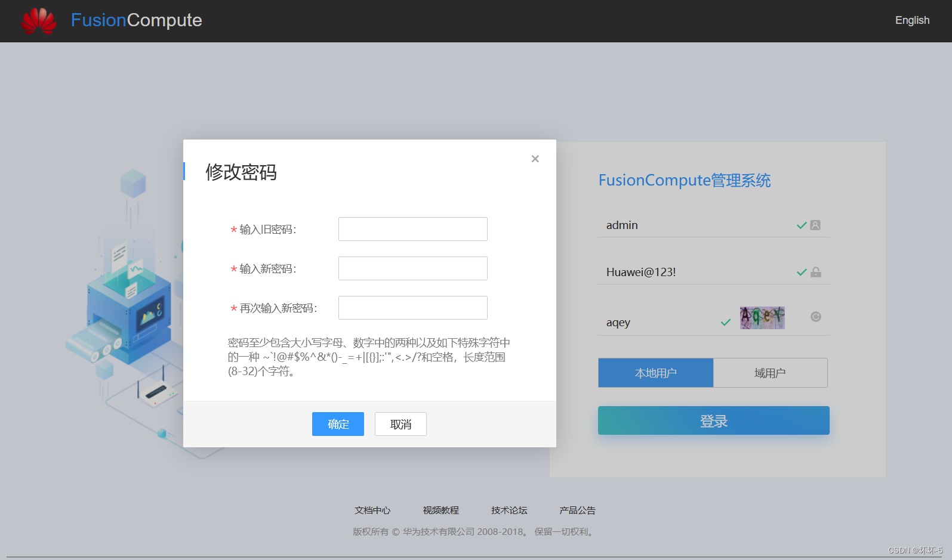Open the 视频教程 link
The width and height of the screenshot is (952, 560).
coord(441,511)
